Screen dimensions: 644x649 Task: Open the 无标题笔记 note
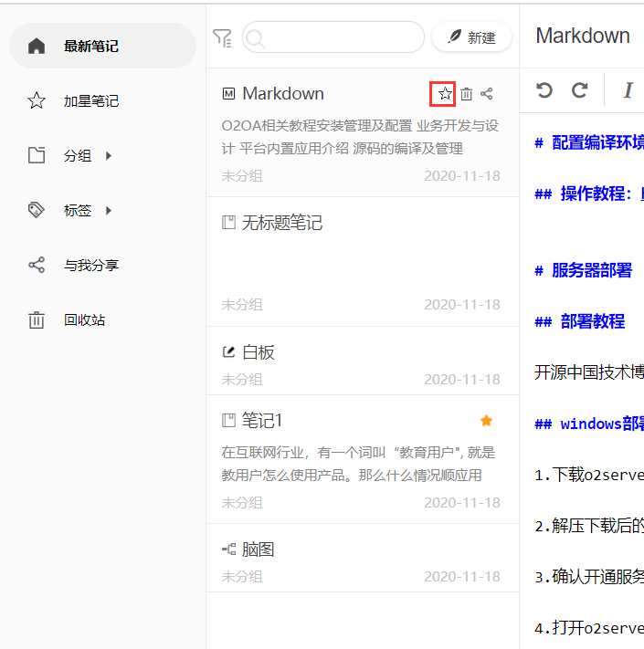click(281, 223)
